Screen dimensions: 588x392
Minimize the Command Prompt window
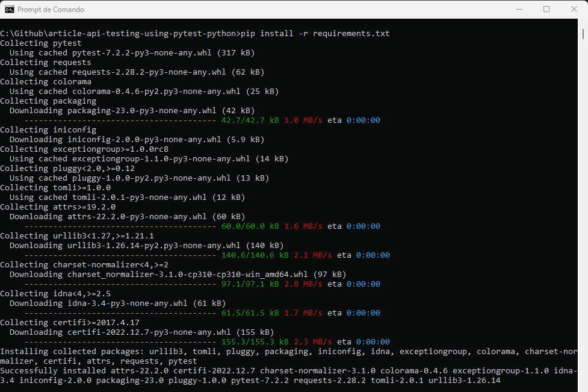[519, 9]
